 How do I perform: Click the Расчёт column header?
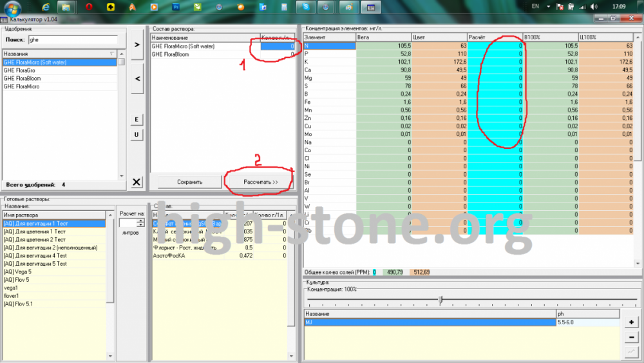tap(495, 37)
